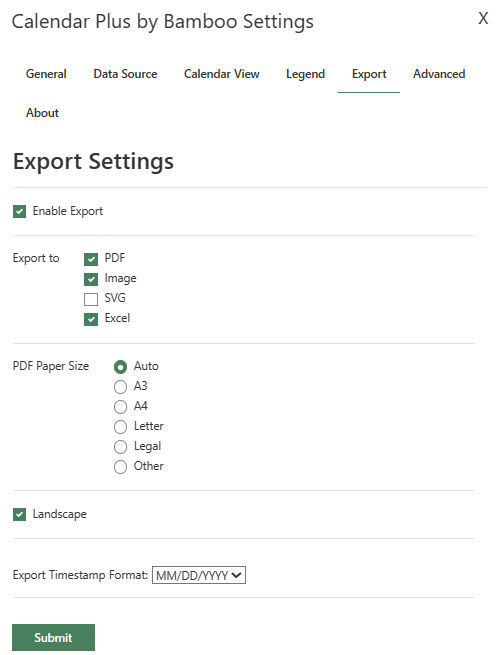The width and height of the screenshot is (498, 655).
Task: Choose A4 paper size radio button
Action: (x=120, y=407)
